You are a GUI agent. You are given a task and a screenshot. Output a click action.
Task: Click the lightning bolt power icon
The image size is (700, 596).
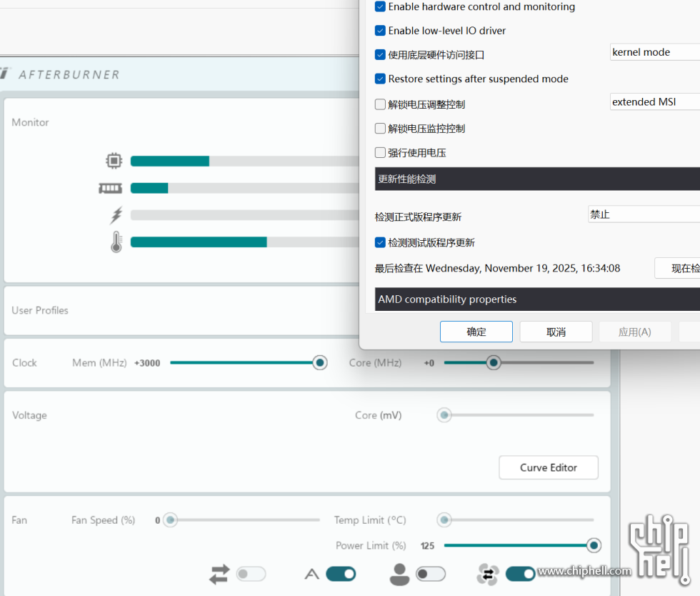coord(116,215)
